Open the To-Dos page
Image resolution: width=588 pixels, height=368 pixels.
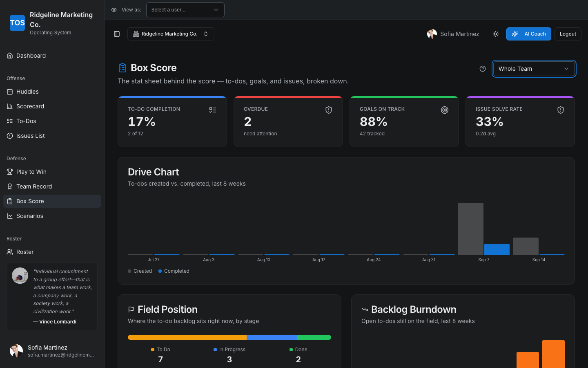pos(52,121)
